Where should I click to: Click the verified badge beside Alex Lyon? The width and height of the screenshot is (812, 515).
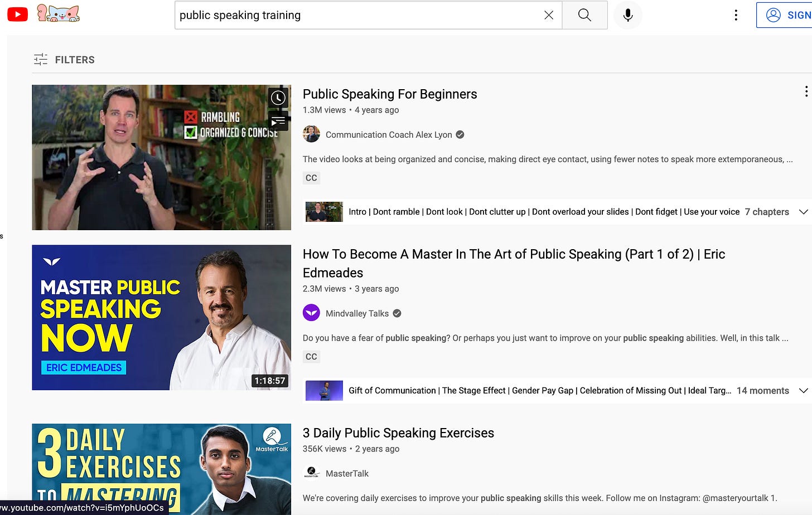(460, 134)
